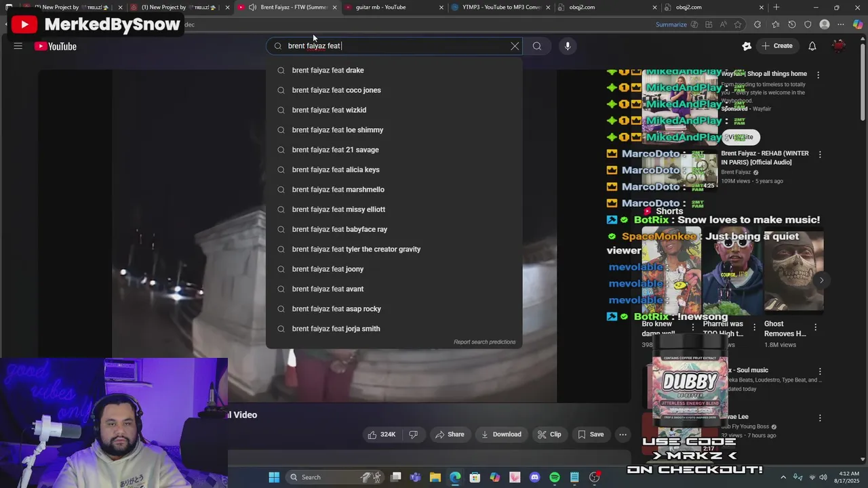Click the Summarize button in address bar

671,24
